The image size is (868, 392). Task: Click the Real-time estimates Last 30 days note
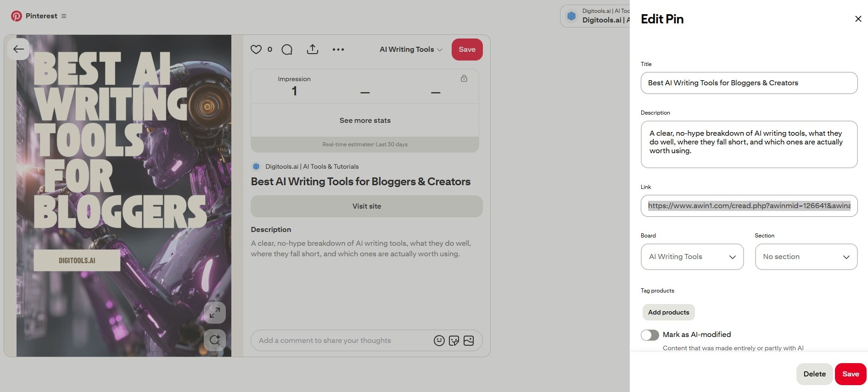tap(365, 144)
